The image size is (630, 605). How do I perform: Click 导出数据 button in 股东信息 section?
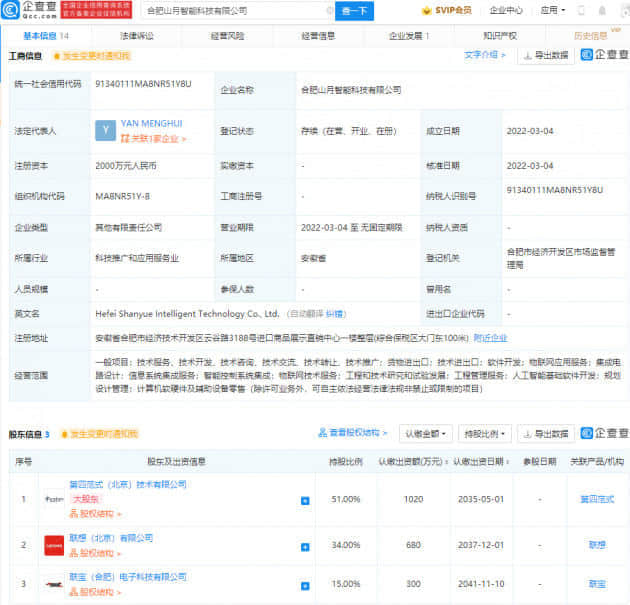(x=546, y=434)
